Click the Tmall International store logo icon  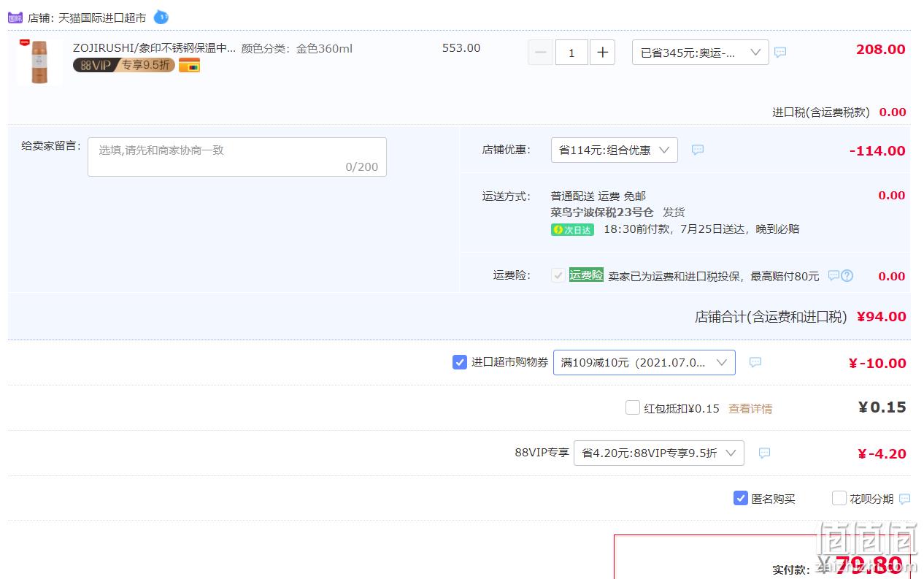point(15,17)
